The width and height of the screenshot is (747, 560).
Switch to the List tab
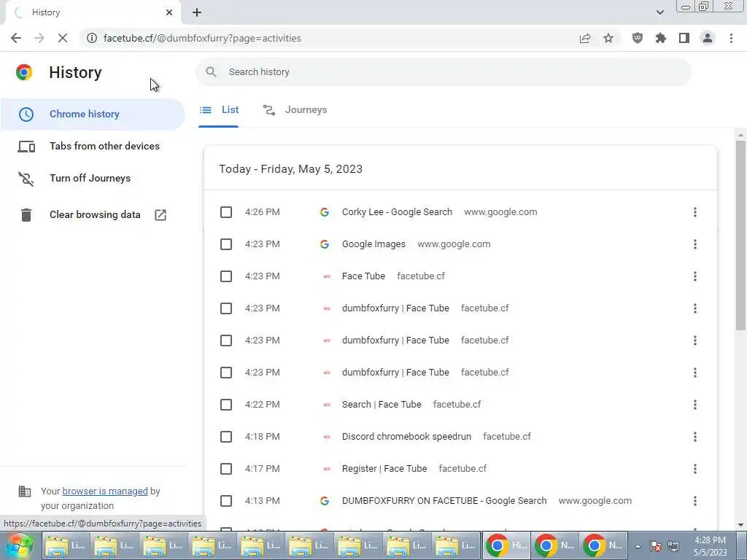click(x=219, y=110)
